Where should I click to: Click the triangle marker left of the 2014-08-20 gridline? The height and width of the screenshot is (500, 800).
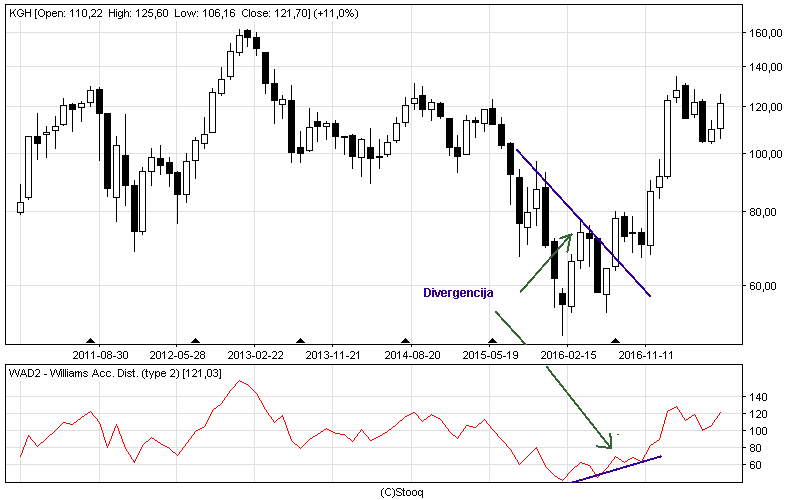406,341
